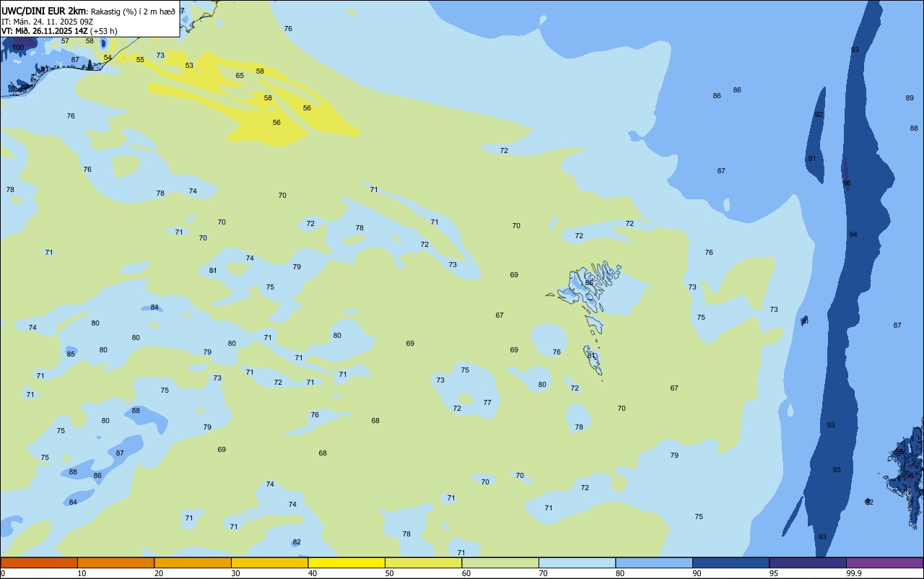924x579 pixels.
Task: Click the '89' humidity value
Action: (910, 98)
